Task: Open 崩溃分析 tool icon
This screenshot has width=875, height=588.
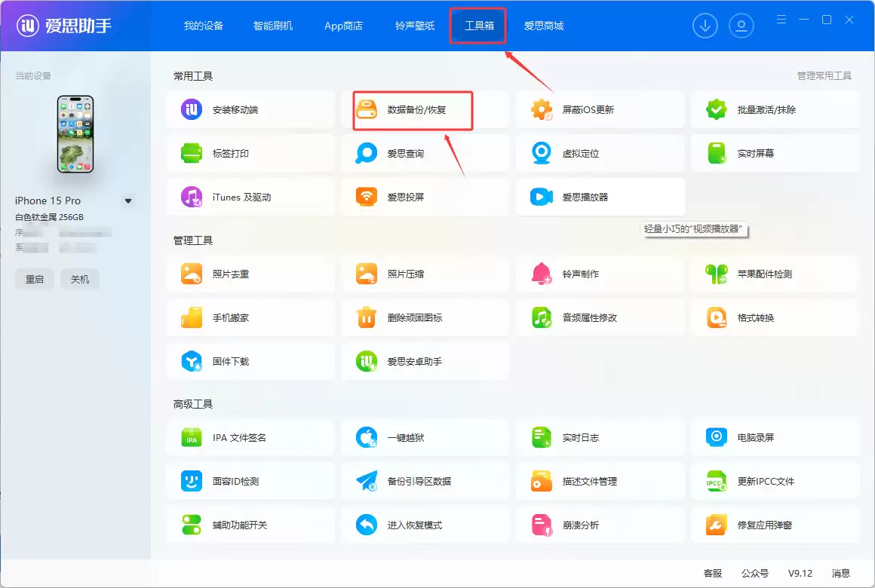Action: tap(542, 525)
